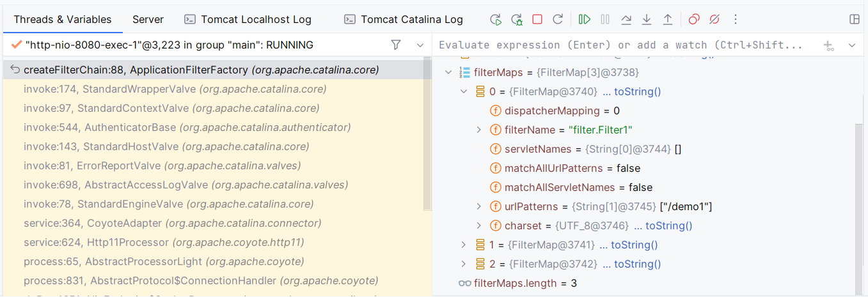
Task: Expand the filterName field node
Action: coord(478,130)
